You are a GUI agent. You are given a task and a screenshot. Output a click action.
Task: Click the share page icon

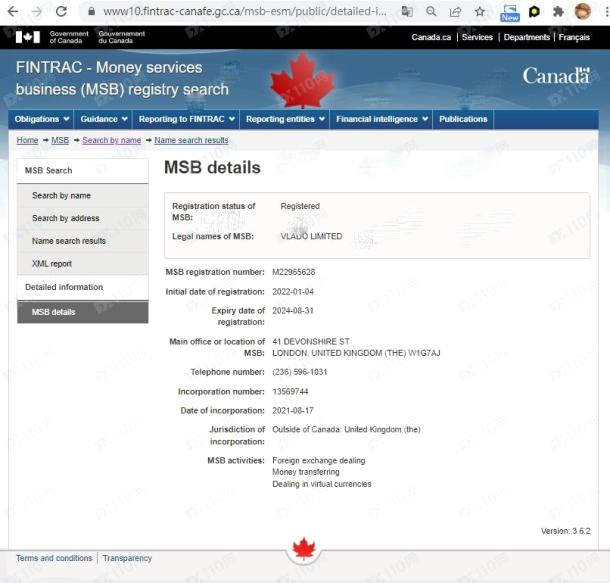click(455, 12)
